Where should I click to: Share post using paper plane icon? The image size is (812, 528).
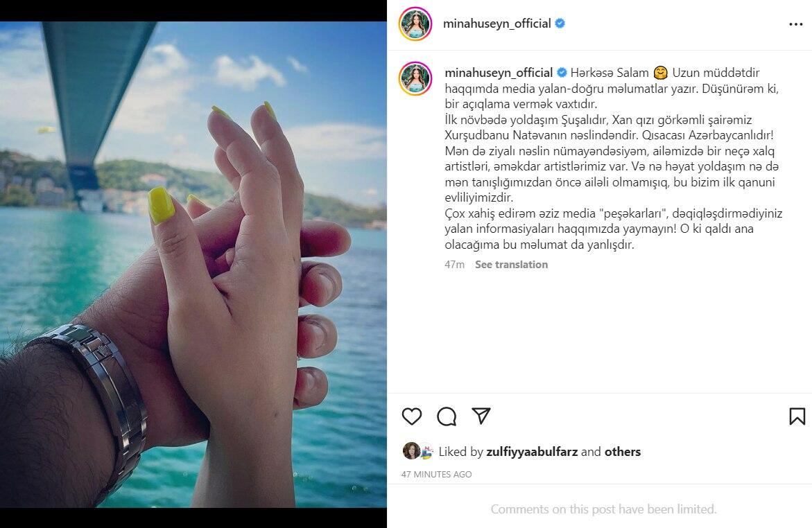[481, 416]
